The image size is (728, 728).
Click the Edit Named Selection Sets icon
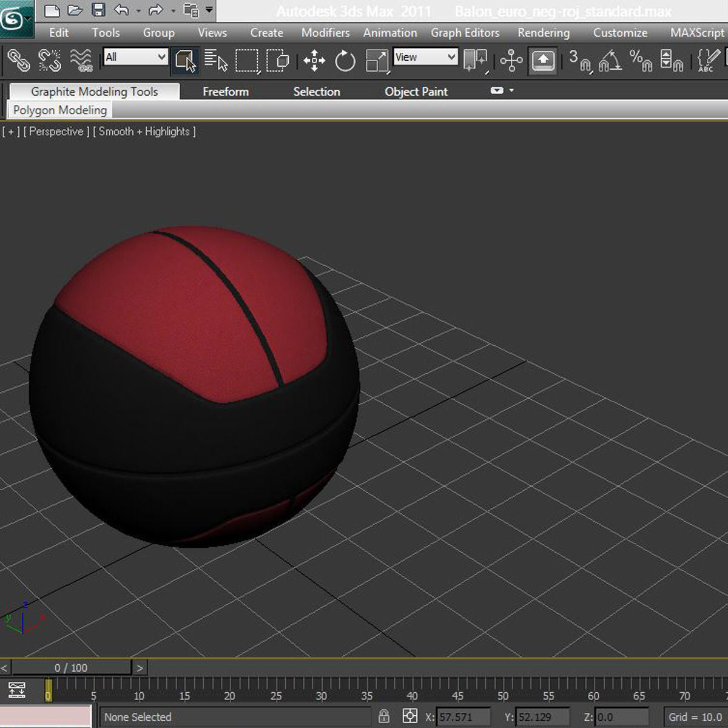(x=708, y=61)
